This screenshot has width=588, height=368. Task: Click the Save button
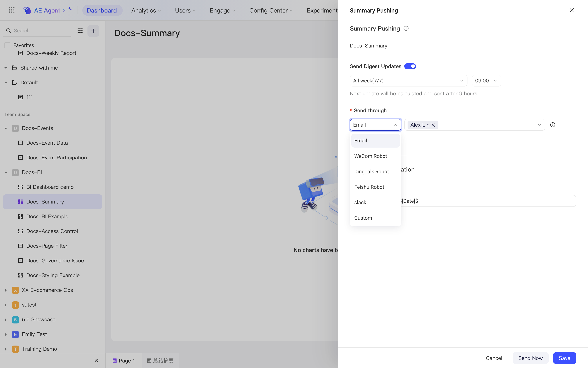(x=564, y=358)
